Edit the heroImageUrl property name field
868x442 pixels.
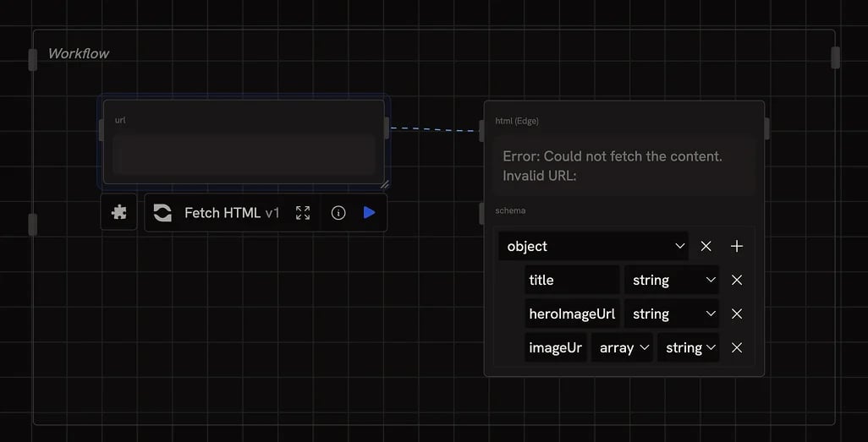[572, 314]
